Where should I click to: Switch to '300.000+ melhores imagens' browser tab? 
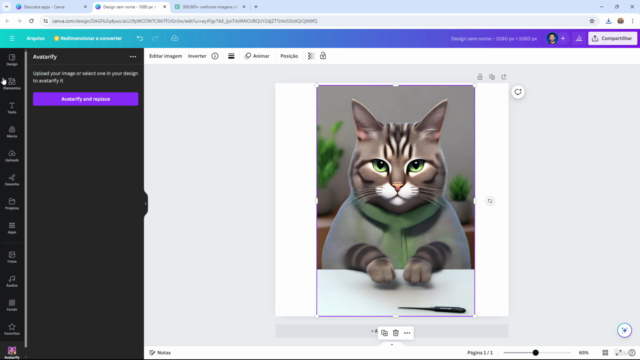(x=210, y=7)
